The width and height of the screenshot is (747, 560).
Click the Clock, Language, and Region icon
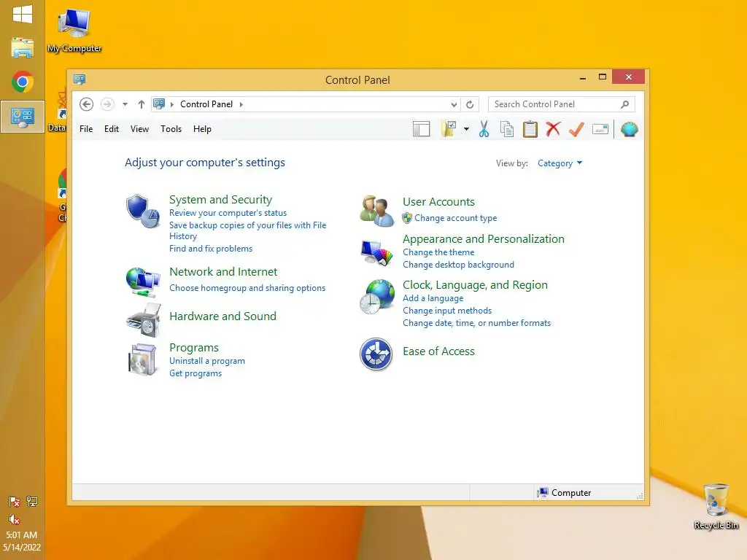(x=377, y=297)
